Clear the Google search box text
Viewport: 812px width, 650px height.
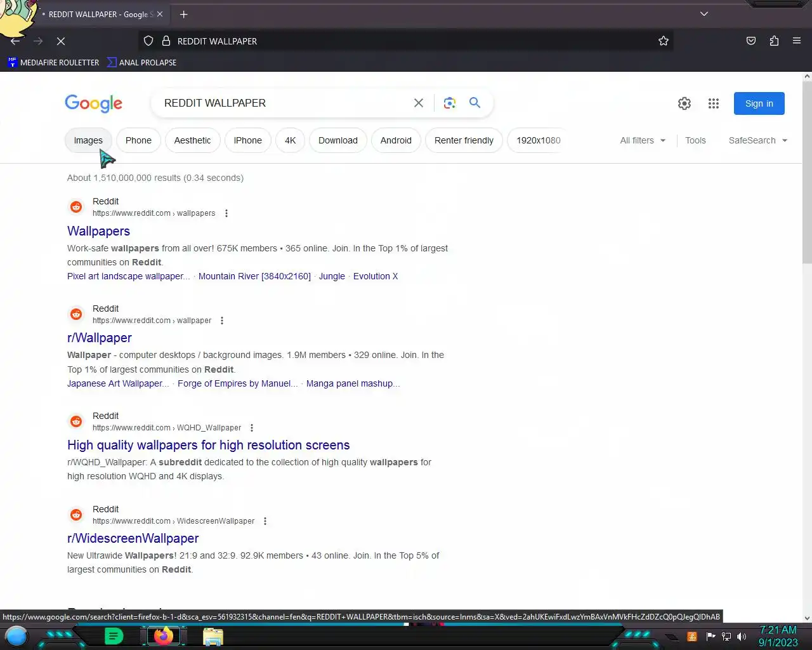(x=419, y=103)
